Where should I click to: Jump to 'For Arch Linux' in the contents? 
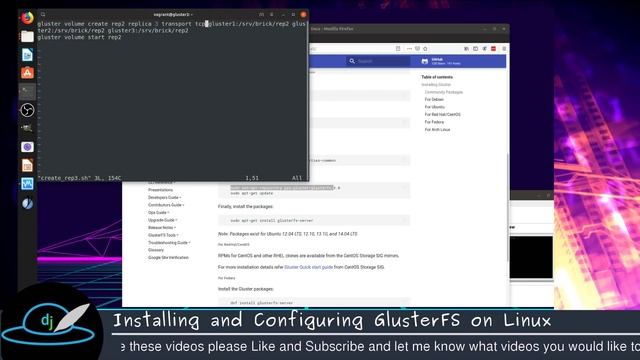pyautogui.click(x=437, y=129)
